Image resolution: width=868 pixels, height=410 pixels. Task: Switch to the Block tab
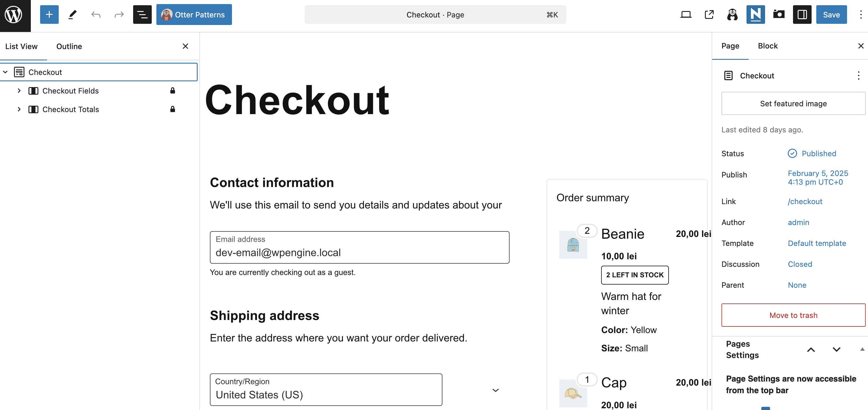click(768, 46)
